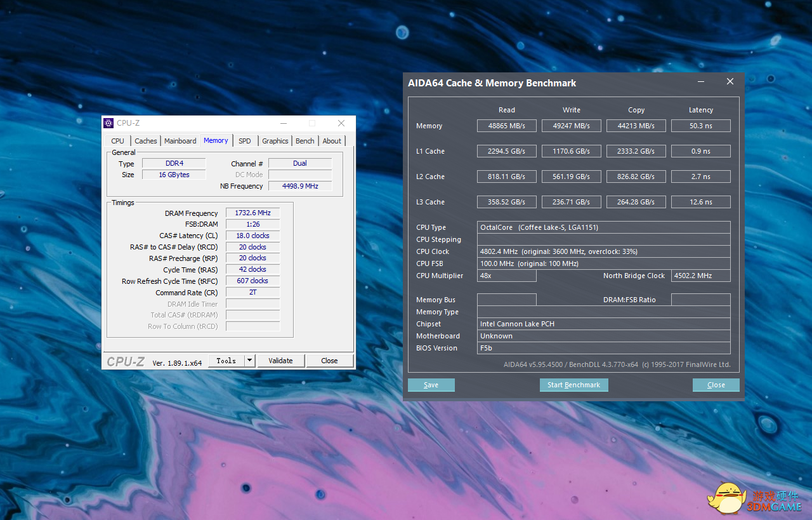This screenshot has height=520, width=812.
Task: Close the CPU-Z window via title bar X
Action: (x=341, y=123)
